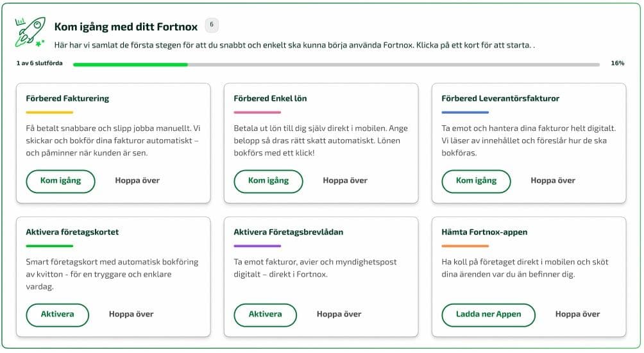
Task: Skip the Företagsbrevlådan activation
Action: [339, 314]
